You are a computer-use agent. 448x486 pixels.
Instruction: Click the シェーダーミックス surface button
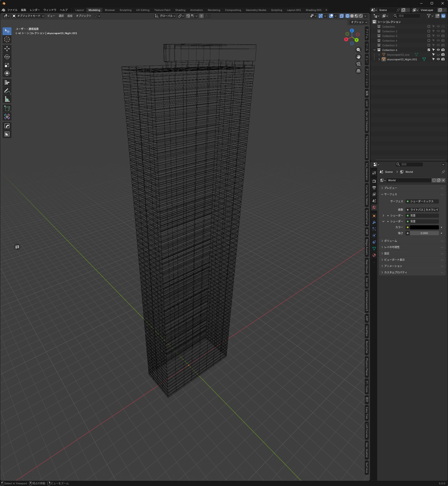(422, 201)
